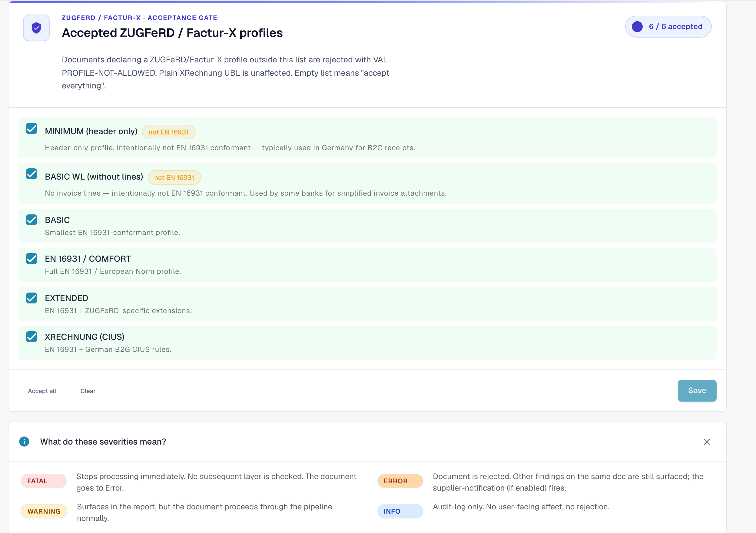Click the dot in the 6 / 6 accepted badge
The height and width of the screenshot is (533, 756).
click(x=637, y=27)
